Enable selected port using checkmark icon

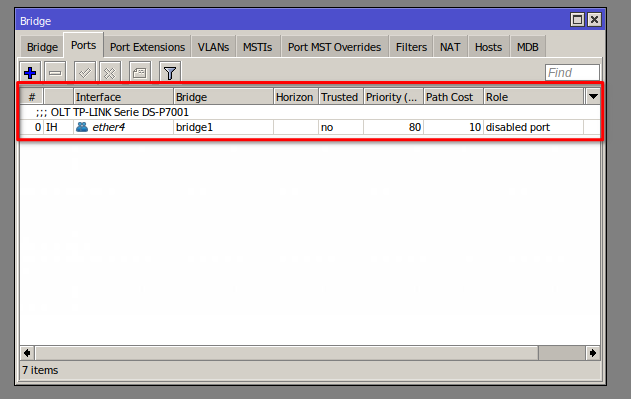pos(85,73)
